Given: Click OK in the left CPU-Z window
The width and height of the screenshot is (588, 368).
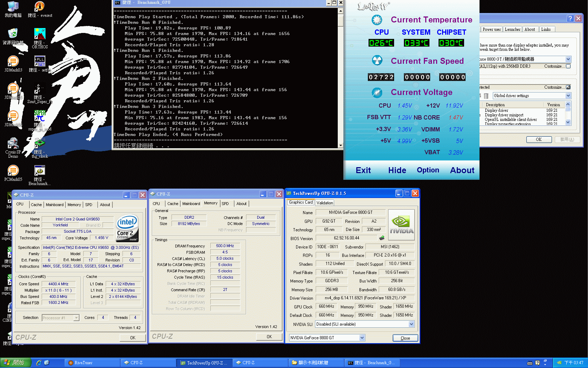Looking at the screenshot, I should pyautogui.click(x=133, y=338).
